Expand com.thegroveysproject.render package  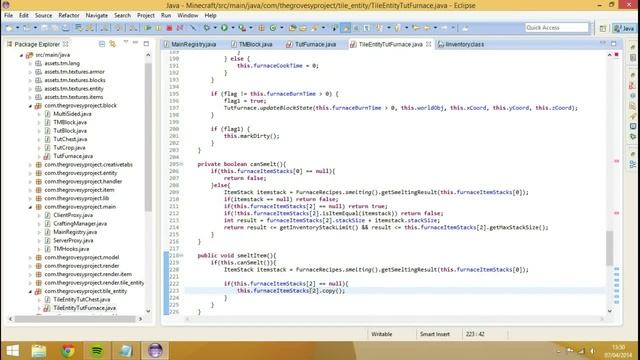pos(30,266)
